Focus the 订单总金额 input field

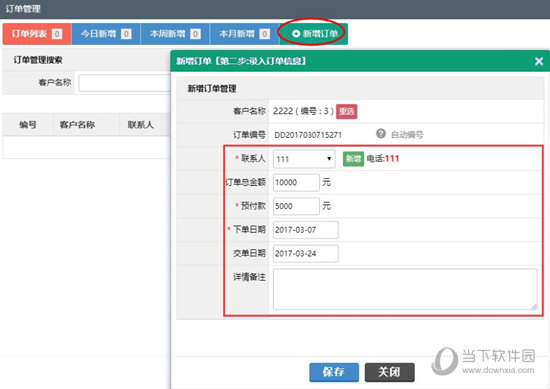296,182
